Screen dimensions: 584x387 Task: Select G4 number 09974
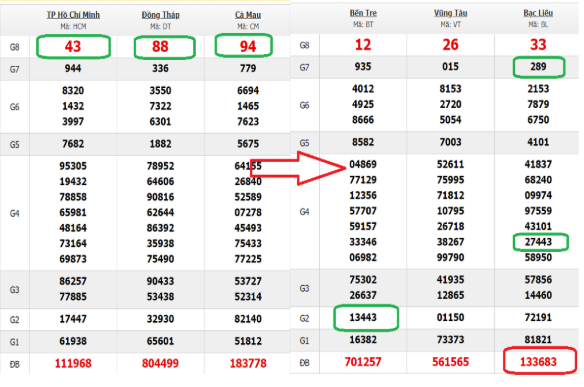(538, 196)
